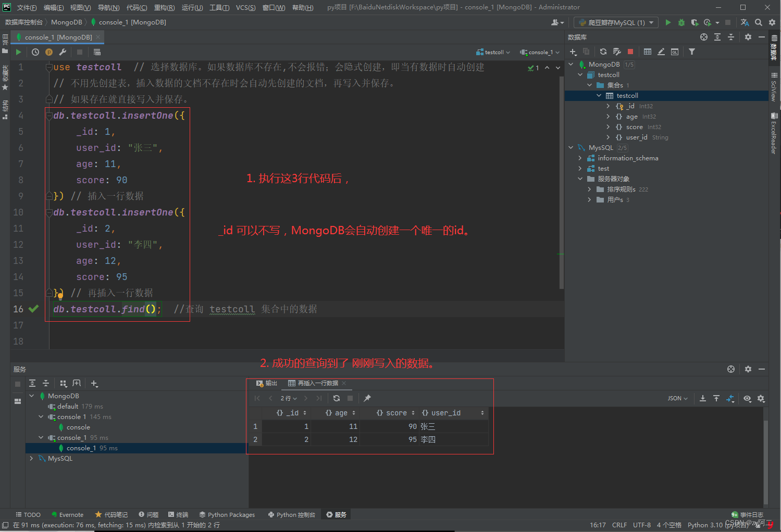Screen dimensions: 781x532
Task: Start debugging with the green bug icon
Action: coord(681,22)
